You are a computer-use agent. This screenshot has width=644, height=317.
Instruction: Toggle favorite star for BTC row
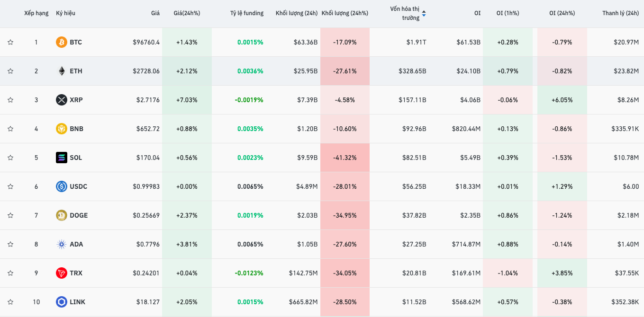tap(10, 42)
